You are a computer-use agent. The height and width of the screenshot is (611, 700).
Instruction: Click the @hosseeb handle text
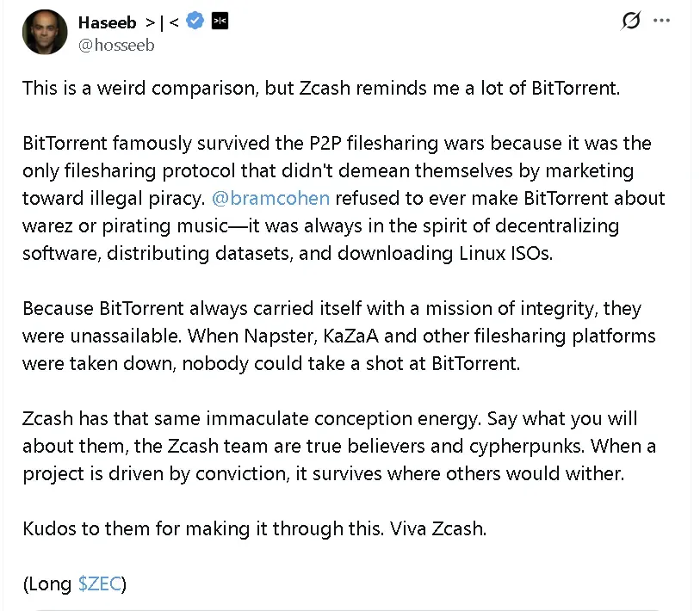[x=115, y=46]
